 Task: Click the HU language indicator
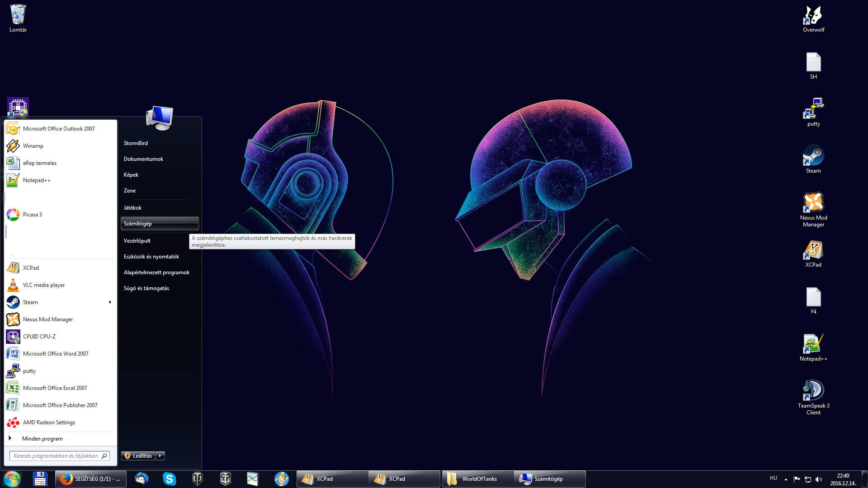(x=773, y=478)
